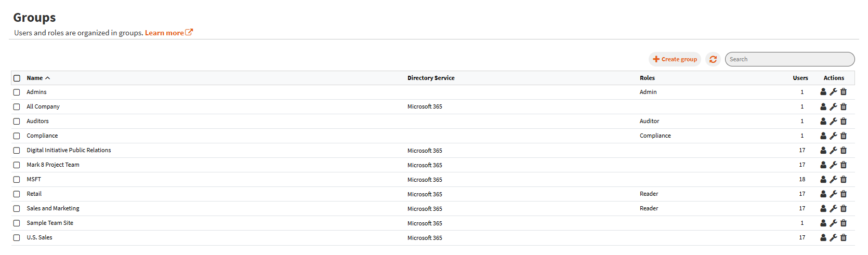Screen dimensions: 868x255
Task: Click wrench icon for Retail group
Action: click(x=833, y=194)
